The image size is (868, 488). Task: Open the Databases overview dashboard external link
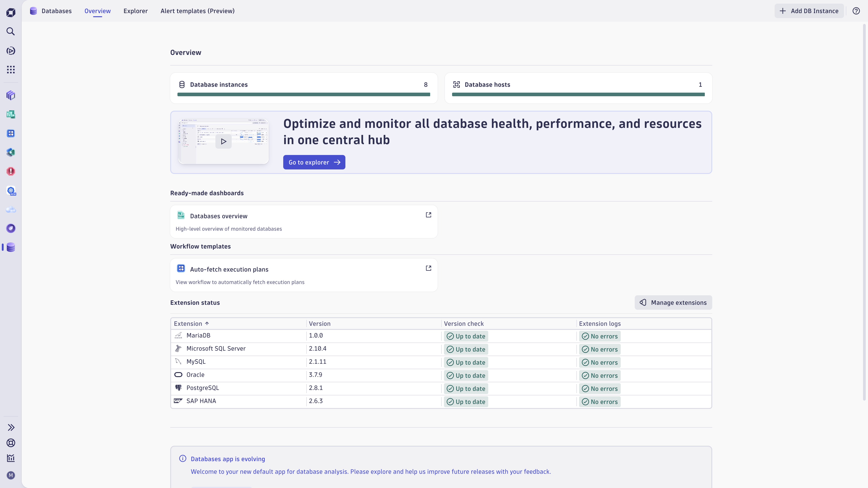pos(428,215)
